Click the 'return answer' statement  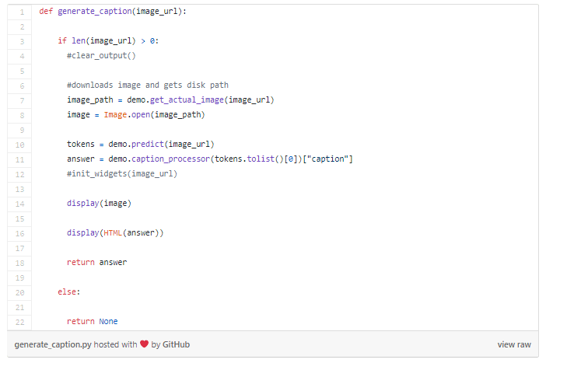tap(96, 262)
